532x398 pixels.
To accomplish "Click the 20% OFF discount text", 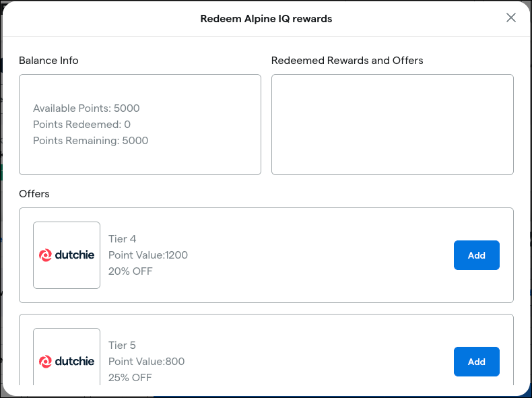I will point(130,271).
